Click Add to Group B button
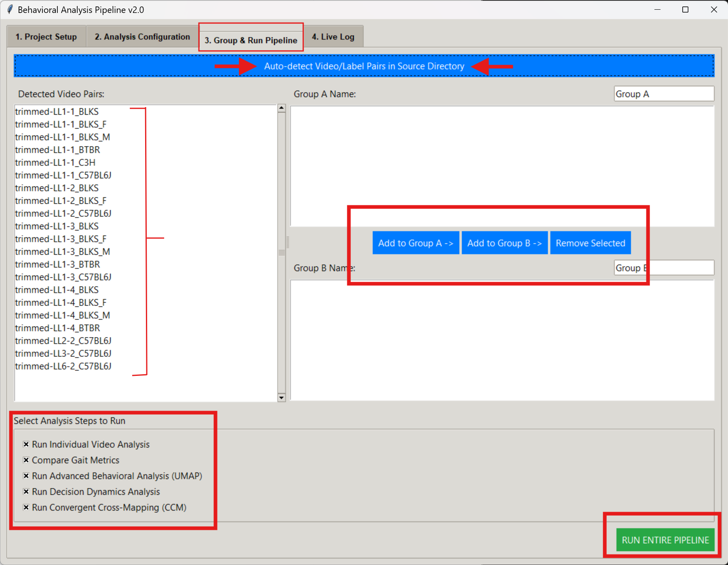This screenshot has height=565, width=728. pyautogui.click(x=504, y=243)
